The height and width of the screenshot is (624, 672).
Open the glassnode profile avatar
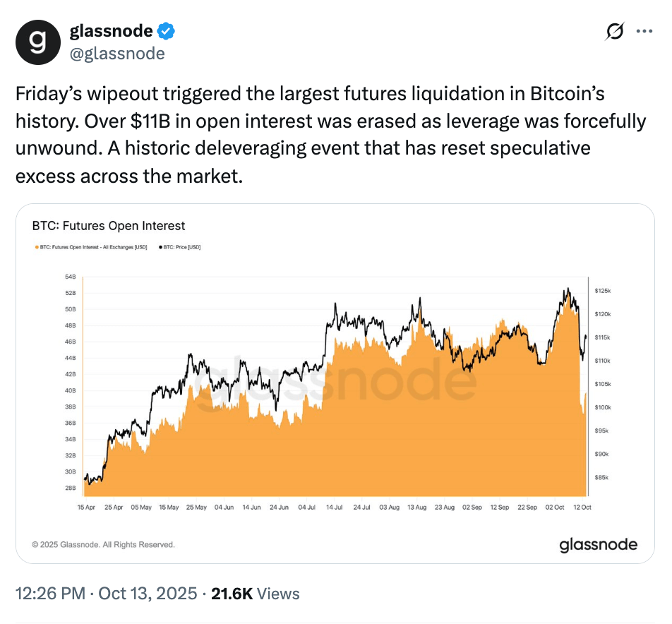click(39, 42)
